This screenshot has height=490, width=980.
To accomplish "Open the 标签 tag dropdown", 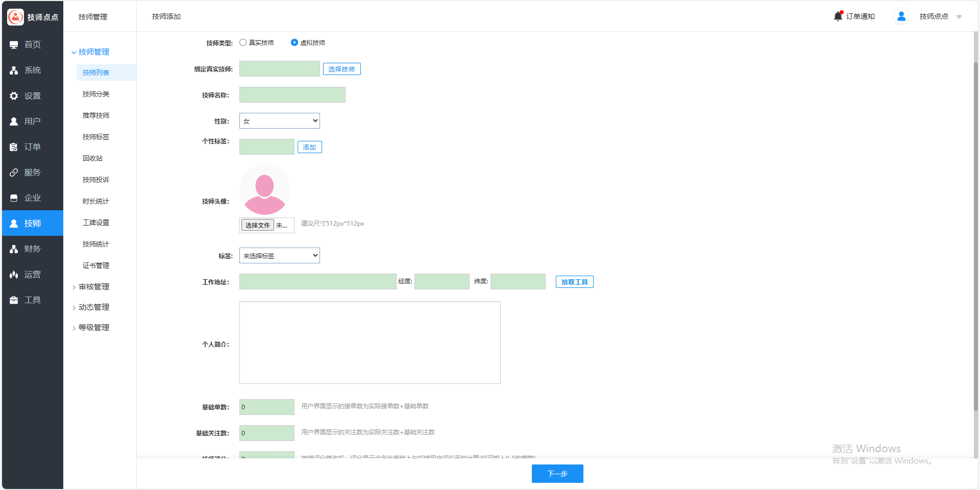I will point(279,256).
